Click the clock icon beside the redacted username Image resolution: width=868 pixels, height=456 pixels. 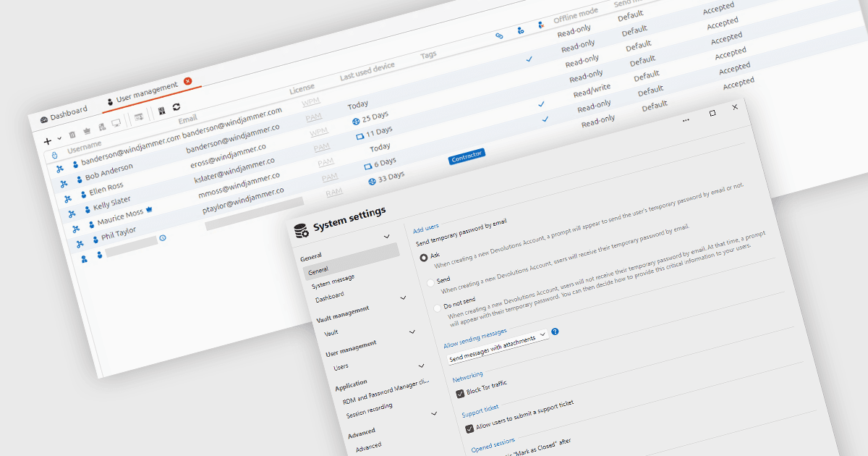163,237
